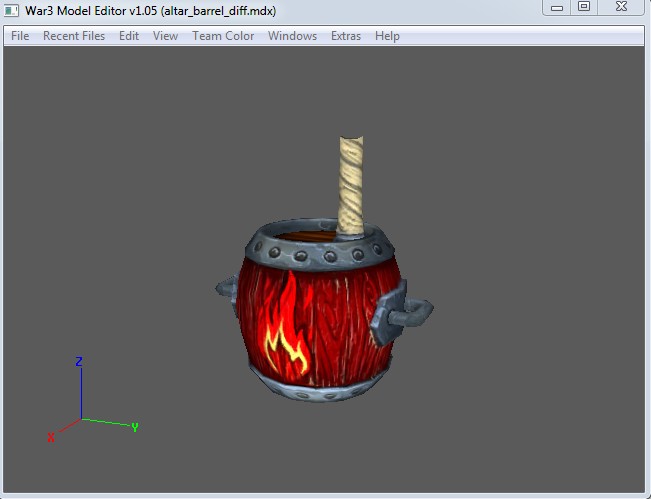
Task: Open the Team Color menu
Action: click(x=223, y=36)
